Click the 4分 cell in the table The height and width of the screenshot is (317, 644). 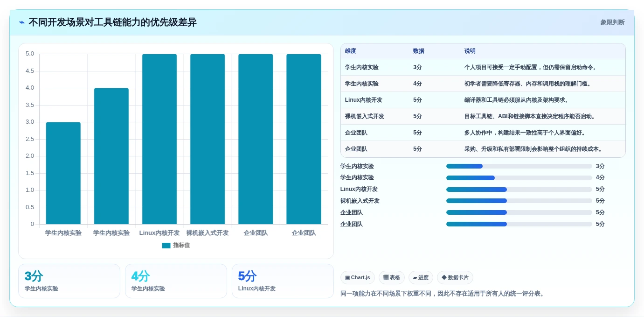point(417,84)
